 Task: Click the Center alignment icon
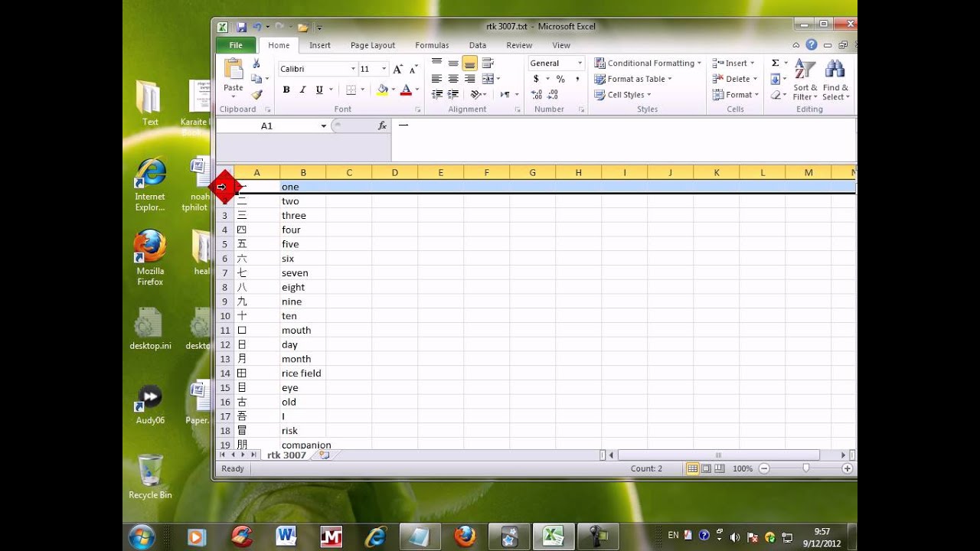[x=453, y=79]
